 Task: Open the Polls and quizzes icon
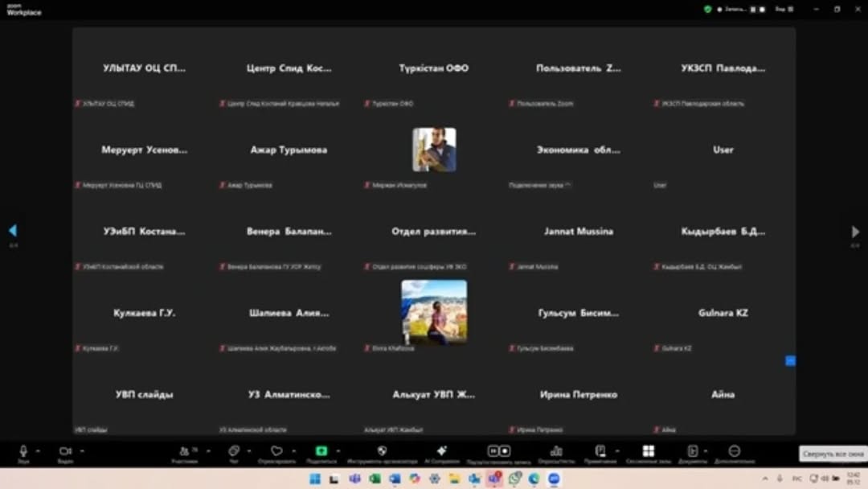tap(556, 451)
